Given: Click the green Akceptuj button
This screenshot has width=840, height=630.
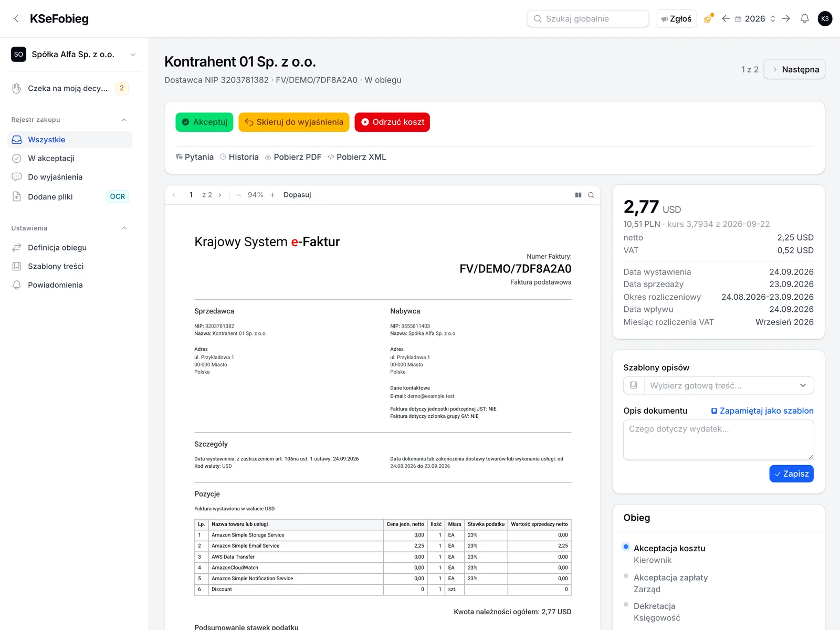Looking at the screenshot, I should [204, 122].
